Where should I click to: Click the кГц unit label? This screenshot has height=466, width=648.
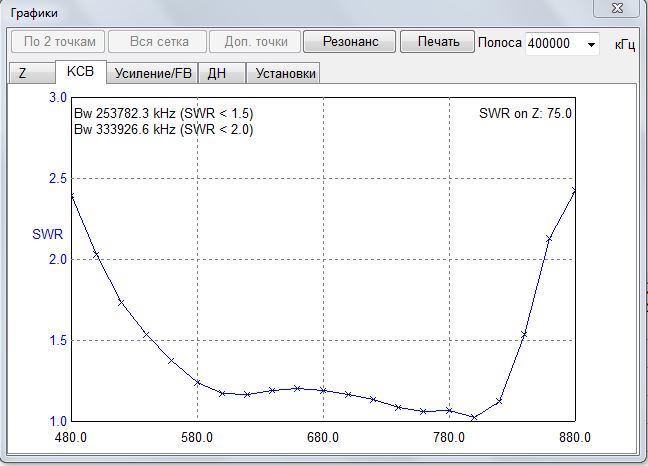[x=625, y=44]
